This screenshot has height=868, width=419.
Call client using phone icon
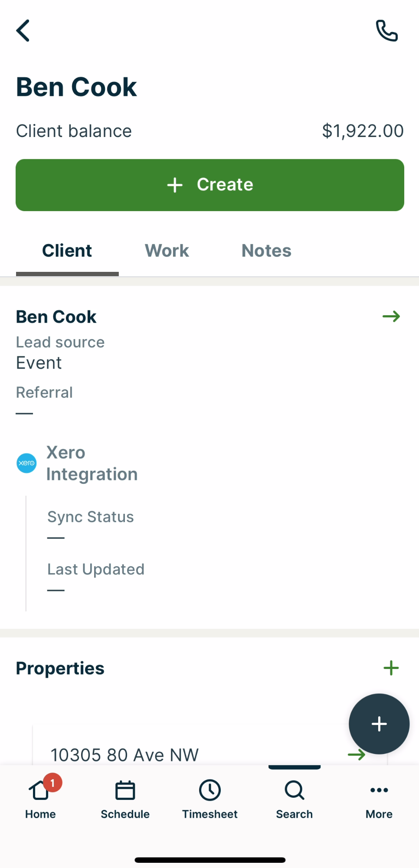pyautogui.click(x=386, y=30)
